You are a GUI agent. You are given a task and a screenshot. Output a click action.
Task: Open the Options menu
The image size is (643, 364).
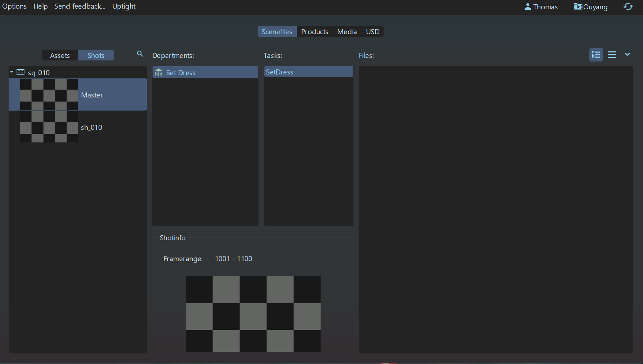point(14,6)
